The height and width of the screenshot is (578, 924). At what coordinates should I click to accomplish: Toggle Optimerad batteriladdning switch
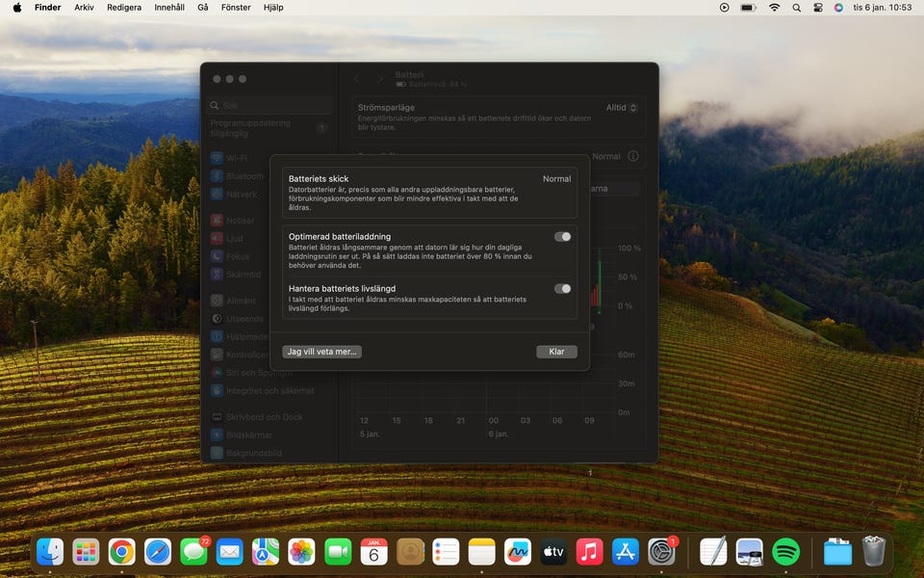pyautogui.click(x=562, y=237)
